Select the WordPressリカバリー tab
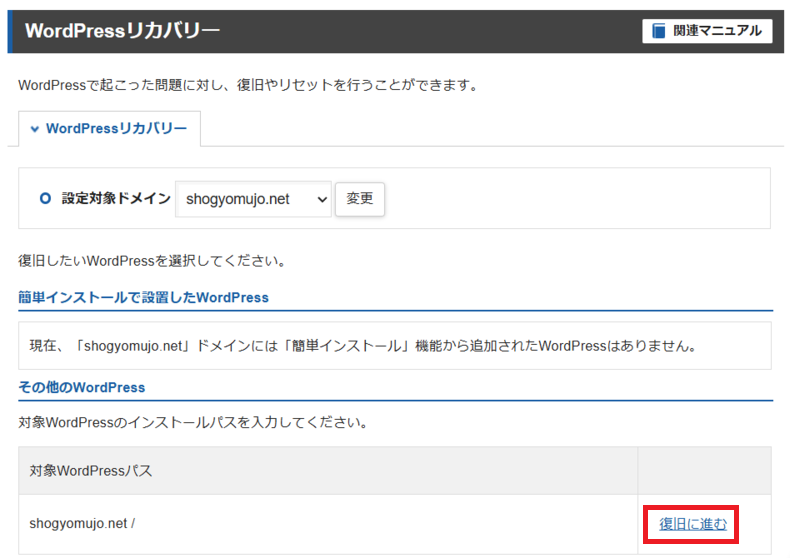 click(x=109, y=128)
